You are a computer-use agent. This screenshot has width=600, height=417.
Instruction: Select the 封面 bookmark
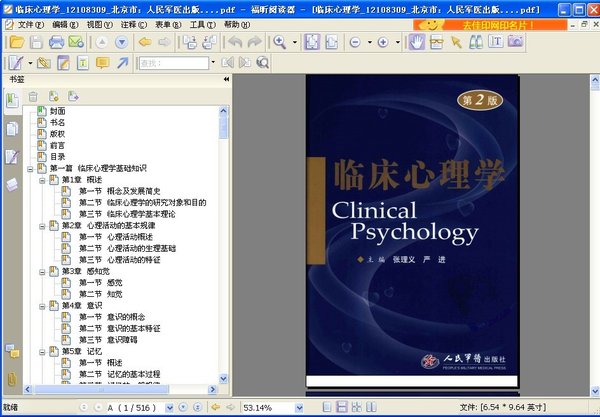pos(57,111)
